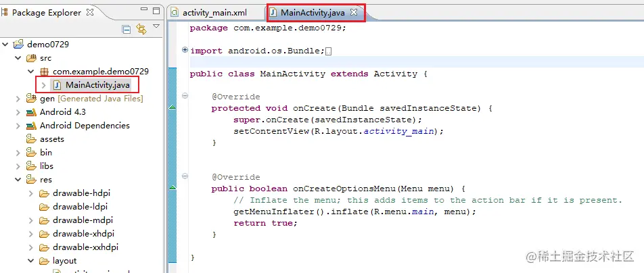Viewport: 644px width, 273px height.
Task: Click the MainActivity.java file icon in tree
Action: pyautogui.click(x=57, y=85)
